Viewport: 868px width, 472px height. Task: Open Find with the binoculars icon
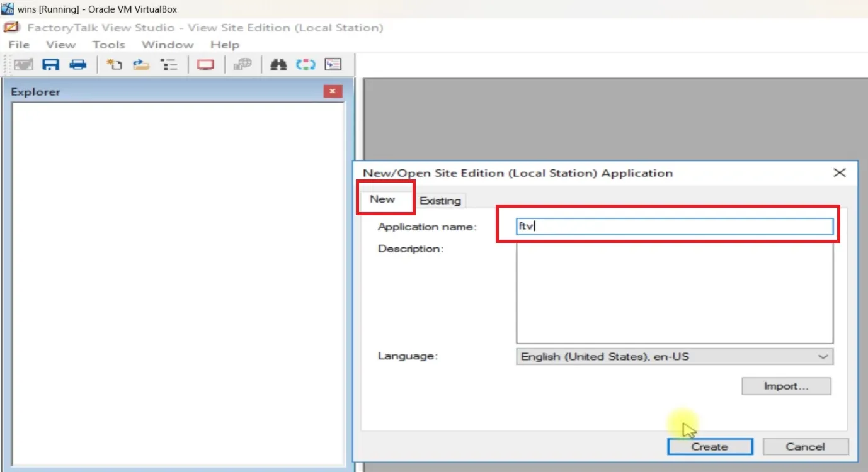278,64
